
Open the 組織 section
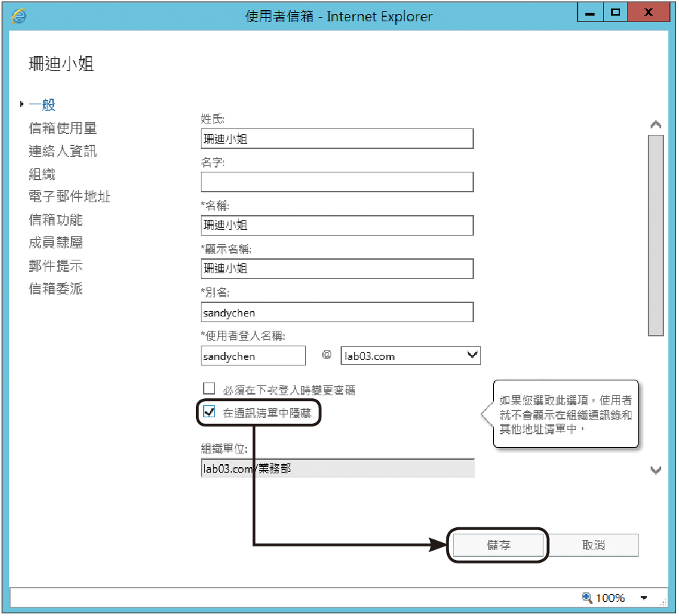coord(42,174)
